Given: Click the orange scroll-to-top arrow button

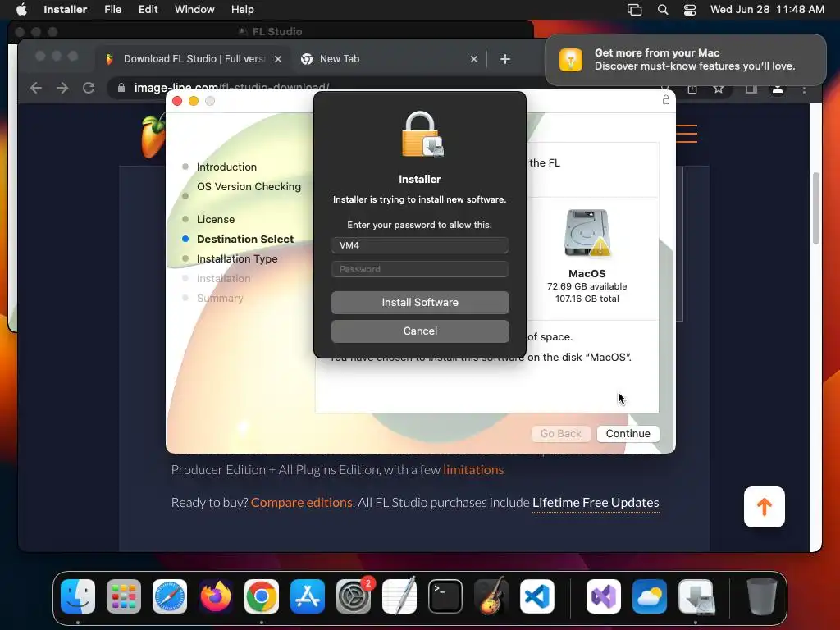Looking at the screenshot, I should 765,507.
